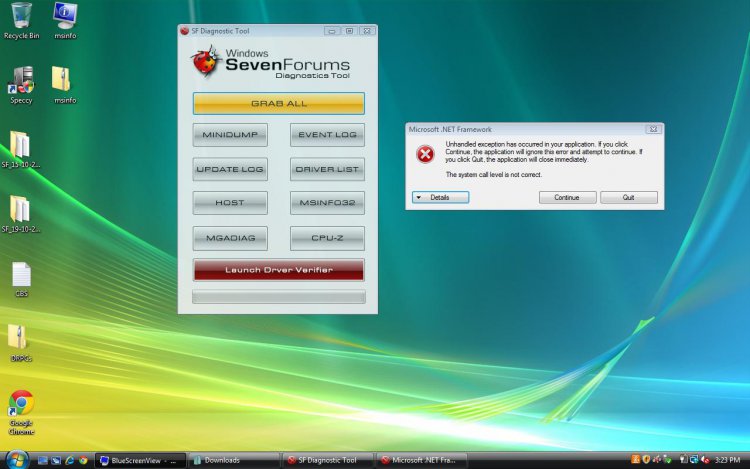Image resolution: width=750 pixels, height=469 pixels.
Task: Click the ladybug logo in SF Diagnostic Tool
Action: pyautogui.click(x=206, y=61)
